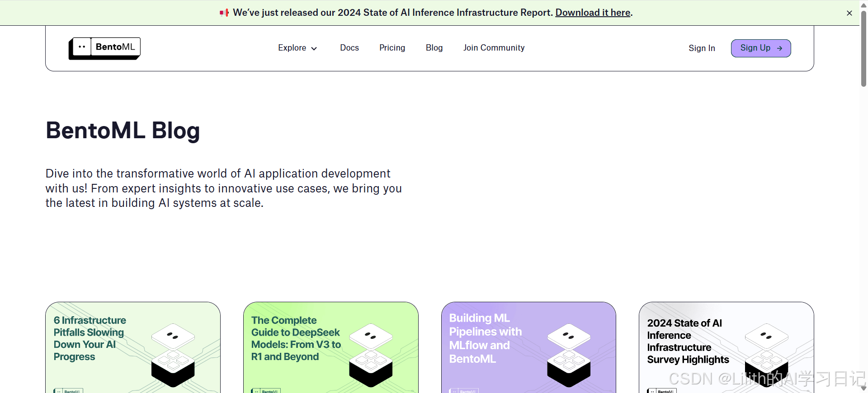
Task: Click bento box icon on Infrastructure Pitfalls card
Action: [x=173, y=355]
